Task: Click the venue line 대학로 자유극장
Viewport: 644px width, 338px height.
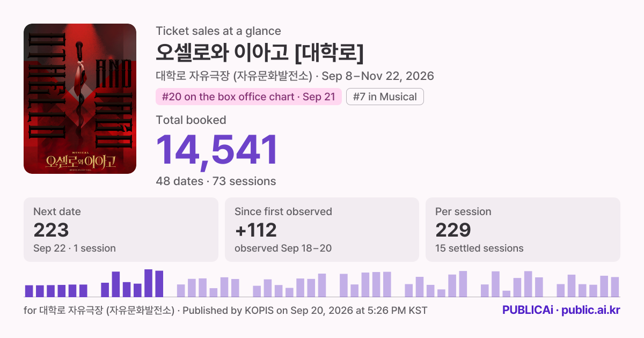Action: point(295,76)
